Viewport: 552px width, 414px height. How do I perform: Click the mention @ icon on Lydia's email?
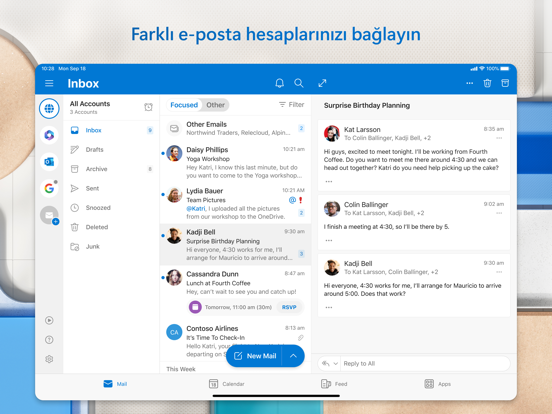292,200
